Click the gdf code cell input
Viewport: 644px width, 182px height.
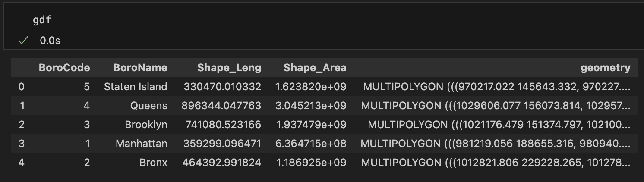pos(42,20)
